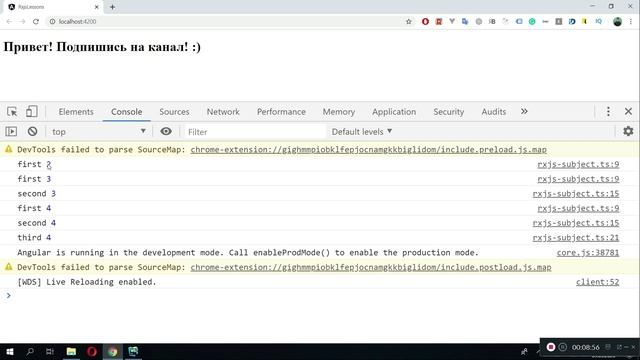Clear the console with the ban icon
The height and width of the screenshot is (360, 640).
[32, 131]
